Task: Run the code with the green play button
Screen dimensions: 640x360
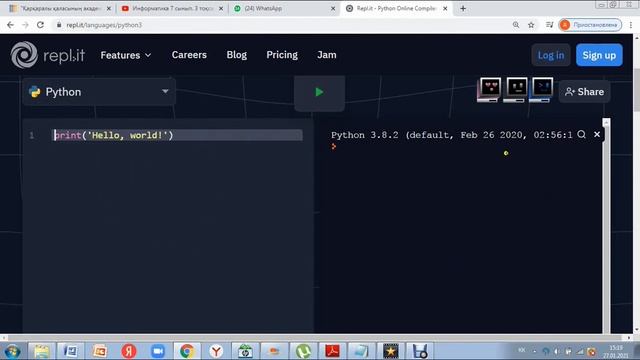Action: (x=319, y=92)
